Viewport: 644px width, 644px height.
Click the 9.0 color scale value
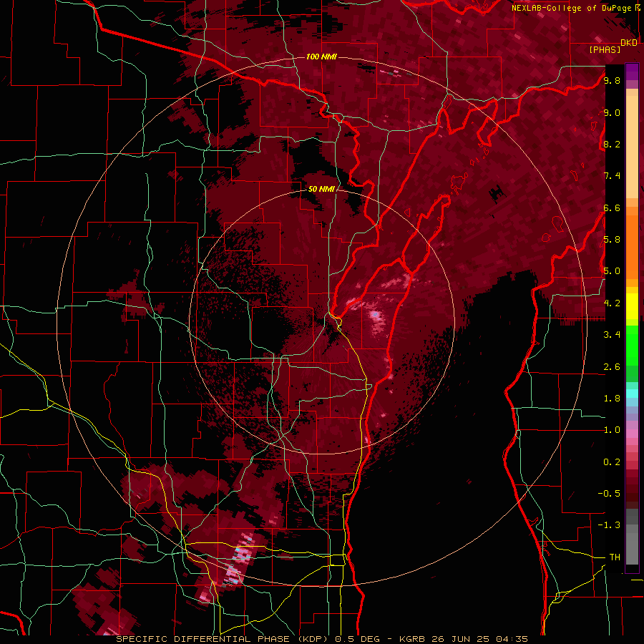[x=612, y=112]
